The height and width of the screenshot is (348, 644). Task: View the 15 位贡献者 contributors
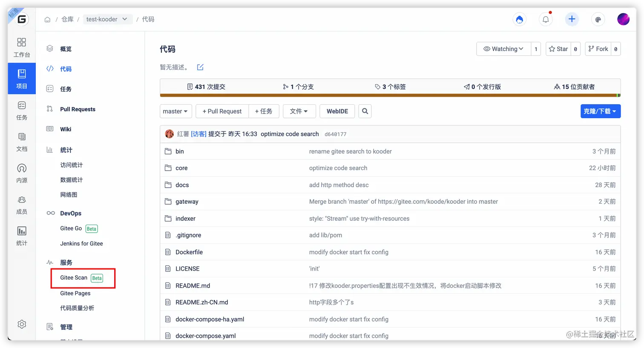tap(574, 87)
